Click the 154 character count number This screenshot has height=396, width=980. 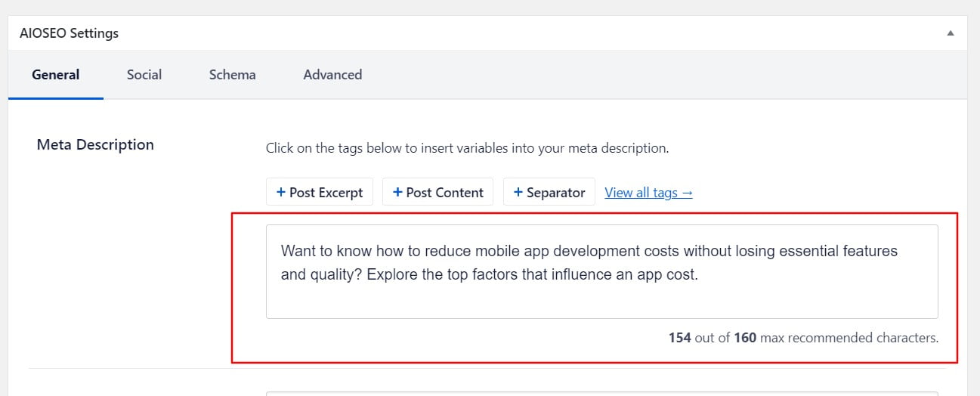click(x=679, y=338)
